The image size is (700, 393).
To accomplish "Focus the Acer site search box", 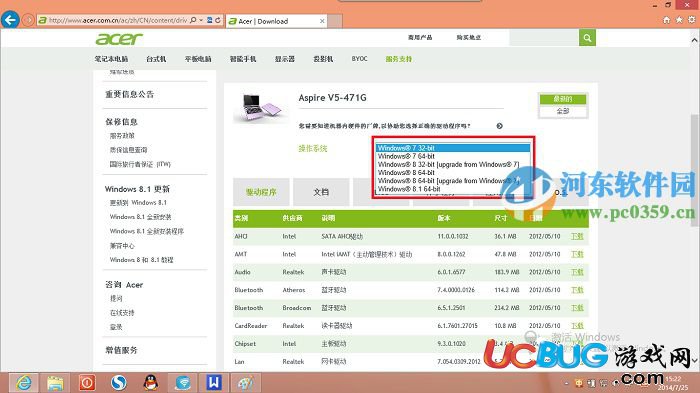I will pos(544,38).
